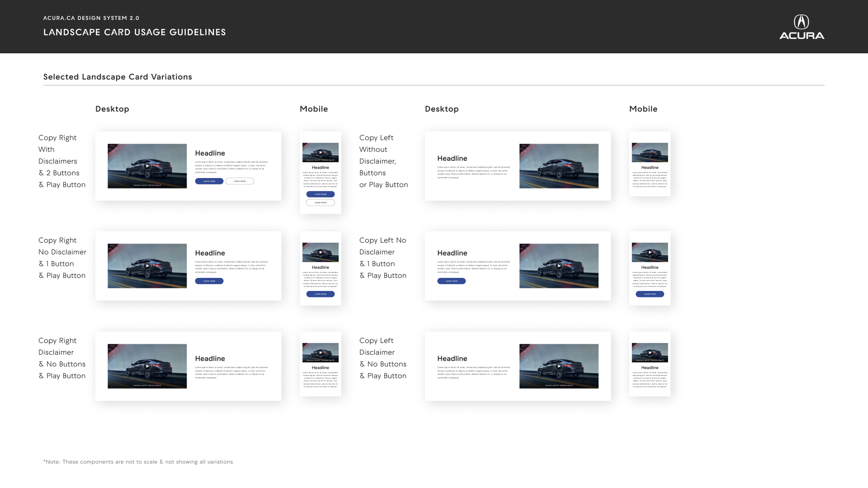
Task: Click Headline in Copy Left 1 Button desktop card
Action: [x=452, y=253]
